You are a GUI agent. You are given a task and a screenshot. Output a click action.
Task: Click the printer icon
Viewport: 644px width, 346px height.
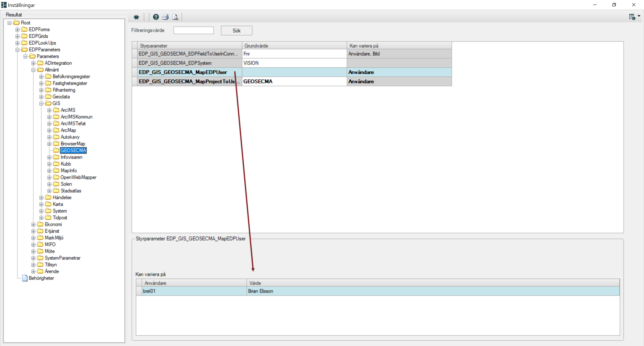pos(165,17)
